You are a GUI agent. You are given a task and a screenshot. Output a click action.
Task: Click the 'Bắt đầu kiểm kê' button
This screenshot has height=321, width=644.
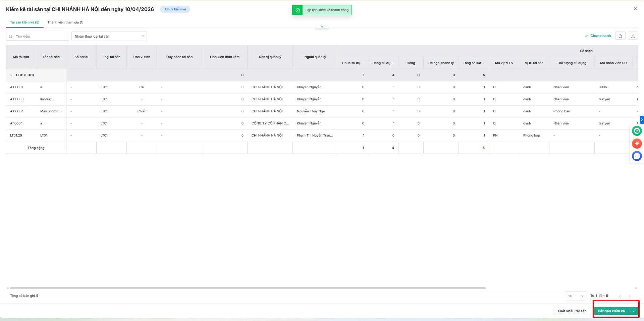[x=611, y=311]
